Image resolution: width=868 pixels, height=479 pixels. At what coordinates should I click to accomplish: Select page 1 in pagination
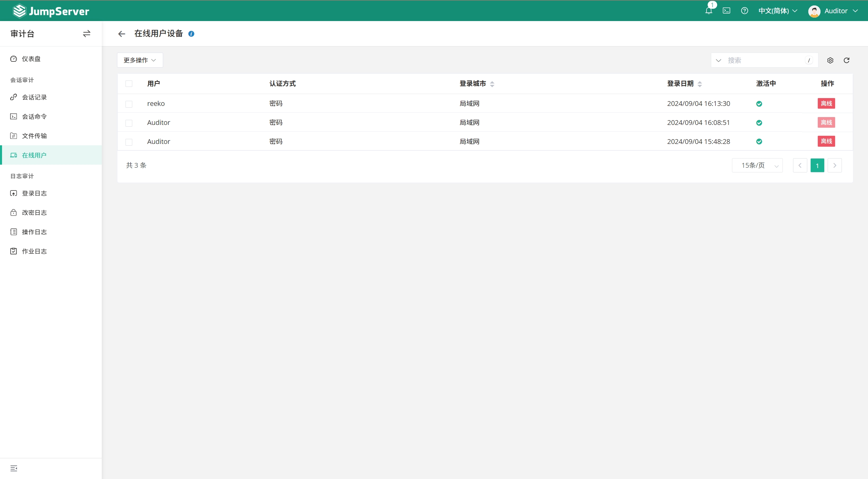(x=817, y=165)
